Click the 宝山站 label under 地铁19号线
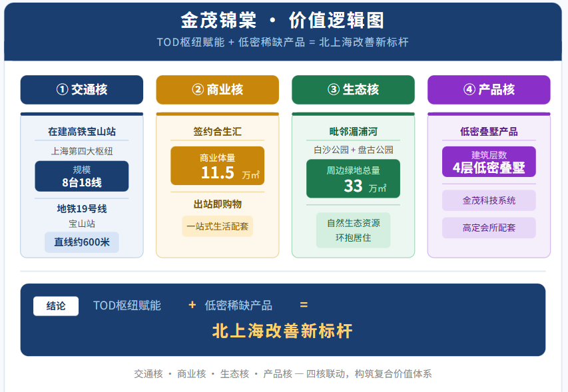This screenshot has width=568, height=392. click(82, 224)
